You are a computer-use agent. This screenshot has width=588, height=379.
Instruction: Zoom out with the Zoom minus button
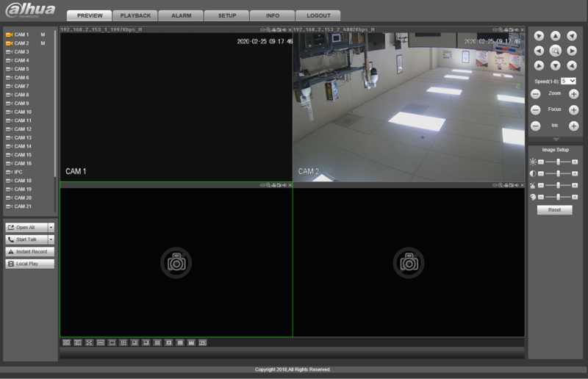536,94
